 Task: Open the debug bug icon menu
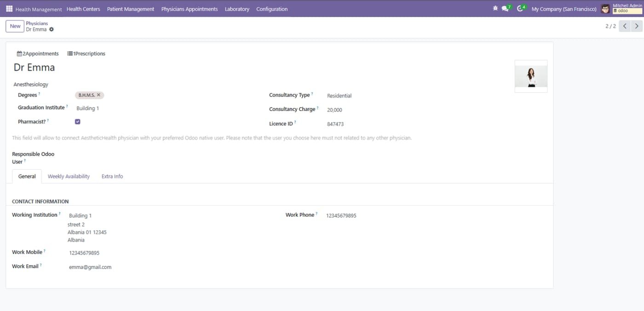click(495, 8)
